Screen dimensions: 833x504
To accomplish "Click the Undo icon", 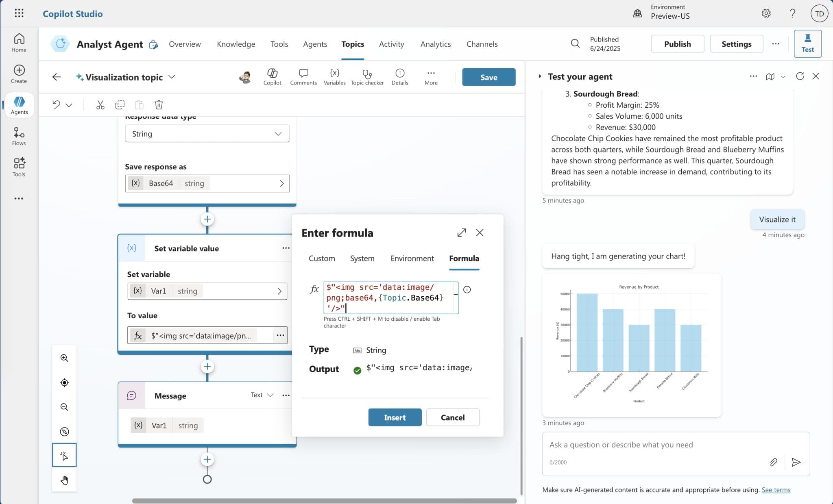I will tap(56, 105).
